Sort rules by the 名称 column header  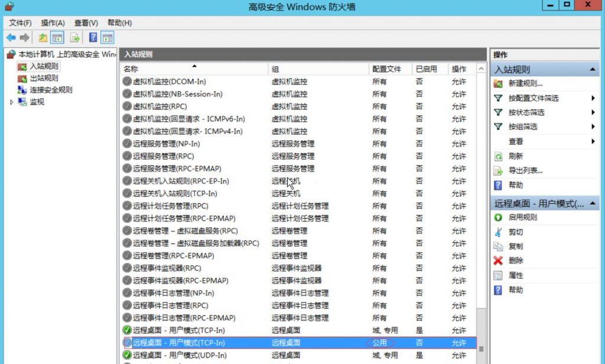pos(194,69)
